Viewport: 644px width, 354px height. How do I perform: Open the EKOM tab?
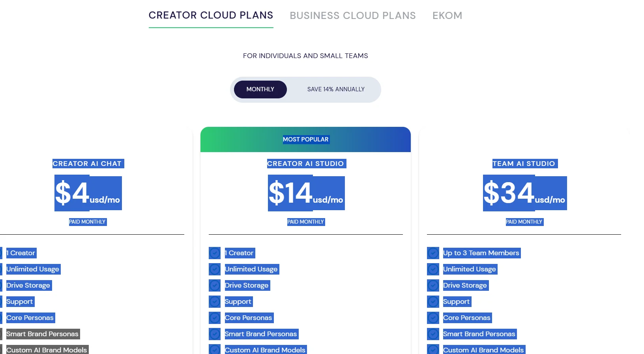click(x=447, y=16)
